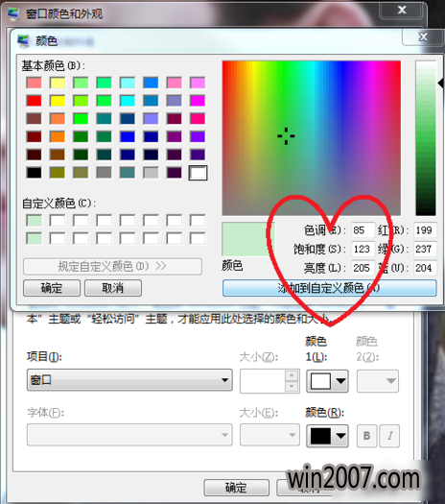Pick the gray basic color swatch
Viewport: 445px width, 504px height.
click(x=104, y=173)
